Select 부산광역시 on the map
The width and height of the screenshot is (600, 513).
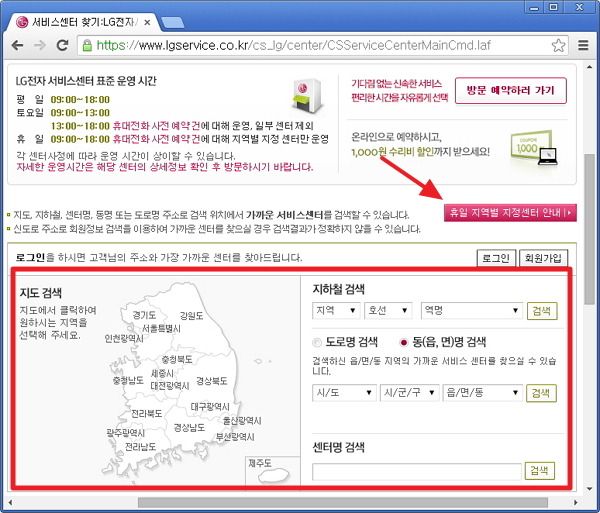(235, 437)
